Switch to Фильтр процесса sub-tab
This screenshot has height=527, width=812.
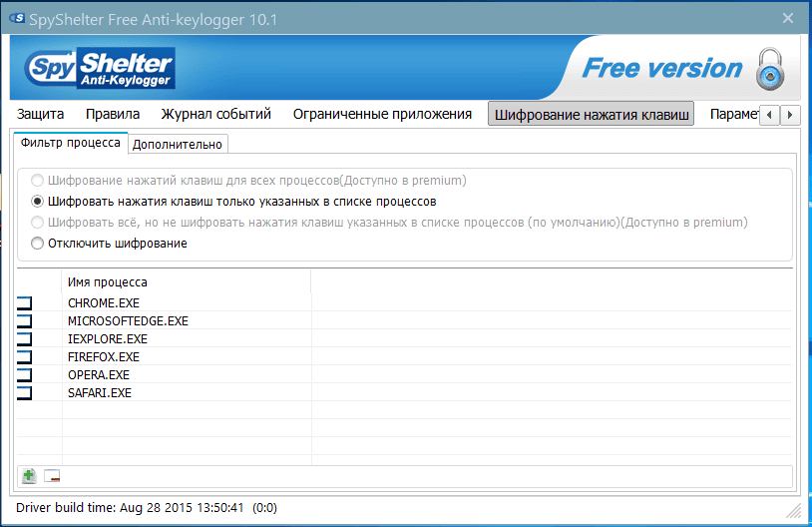click(x=71, y=143)
